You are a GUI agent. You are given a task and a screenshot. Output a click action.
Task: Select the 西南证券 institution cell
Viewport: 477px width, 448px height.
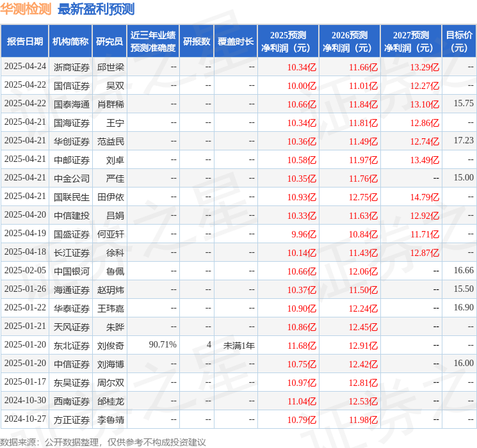click(72, 401)
